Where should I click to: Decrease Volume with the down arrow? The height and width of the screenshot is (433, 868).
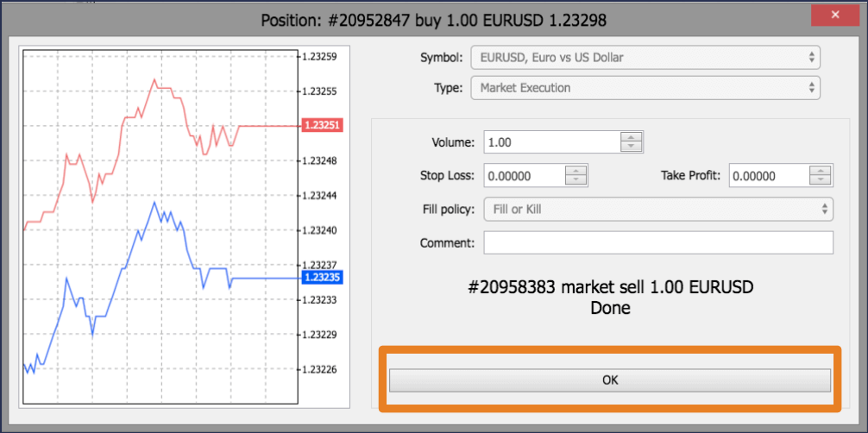(x=632, y=147)
